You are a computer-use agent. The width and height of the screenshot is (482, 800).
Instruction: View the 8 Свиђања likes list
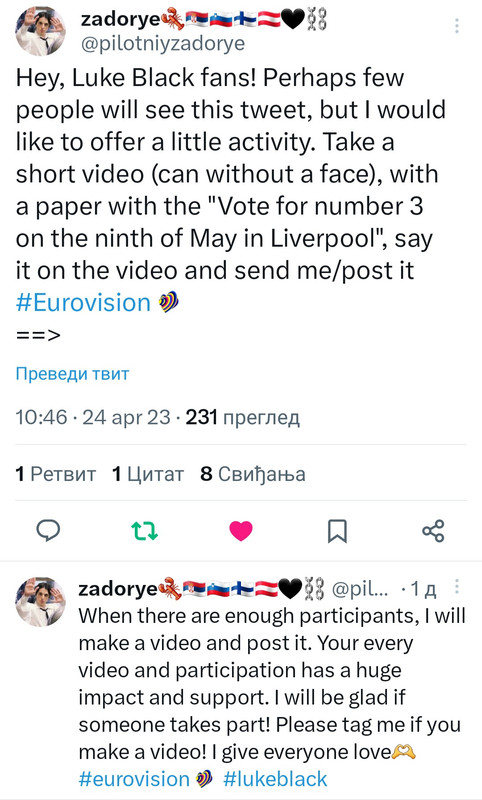point(253,474)
